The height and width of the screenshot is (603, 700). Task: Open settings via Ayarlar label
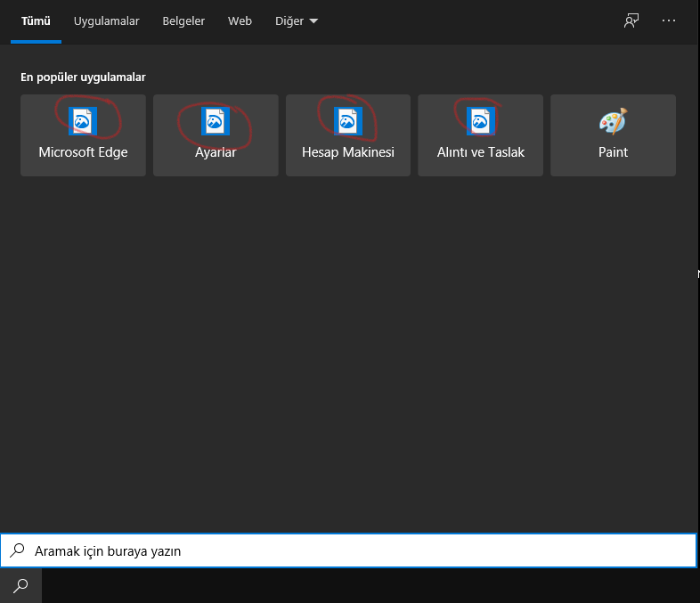tap(216, 152)
